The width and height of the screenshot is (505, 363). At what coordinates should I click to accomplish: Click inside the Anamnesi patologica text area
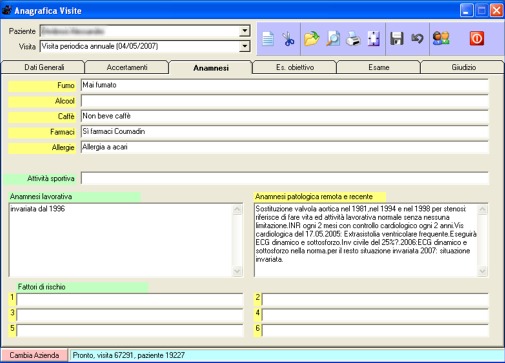click(x=365, y=240)
